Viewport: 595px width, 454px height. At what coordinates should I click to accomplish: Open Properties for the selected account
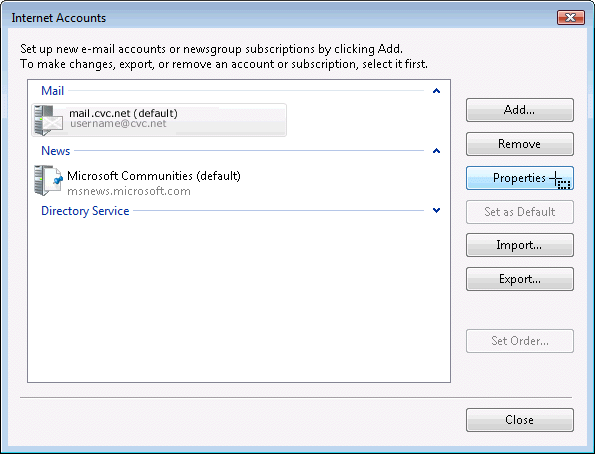(519, 178)
